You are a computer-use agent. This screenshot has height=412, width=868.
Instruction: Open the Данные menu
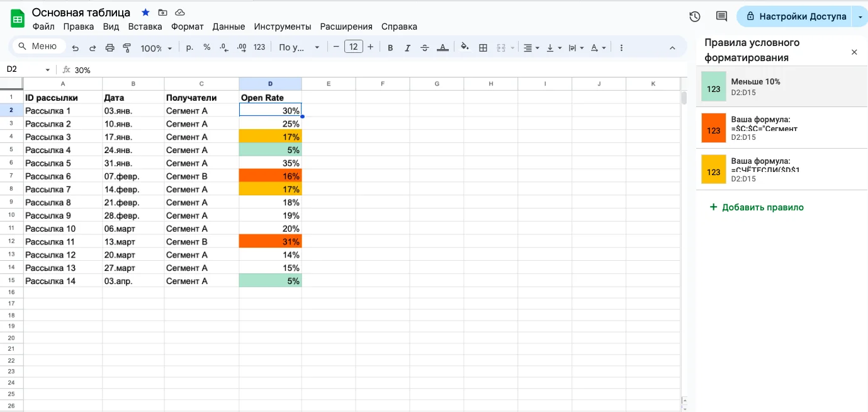228,26
